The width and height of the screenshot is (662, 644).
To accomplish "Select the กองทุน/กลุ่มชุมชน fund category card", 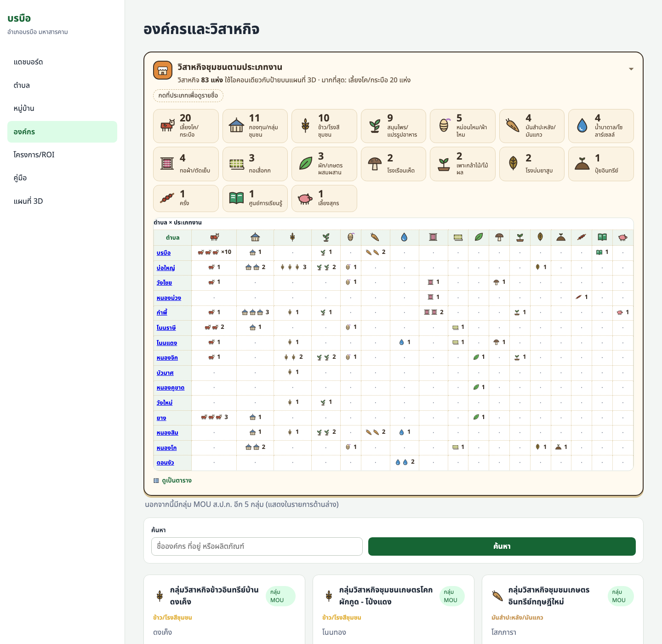I will click(x=255, y=126).
